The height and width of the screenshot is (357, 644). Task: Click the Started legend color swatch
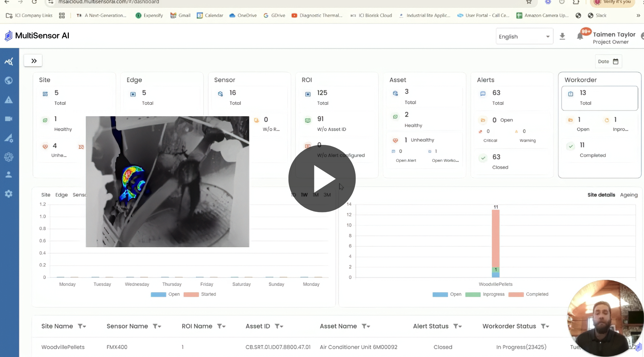[191, 294]
